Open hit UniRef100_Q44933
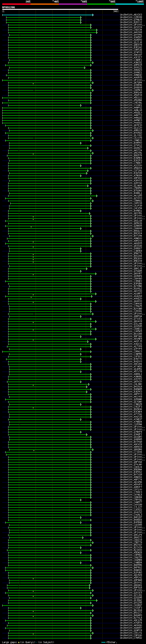 point(131,301)
